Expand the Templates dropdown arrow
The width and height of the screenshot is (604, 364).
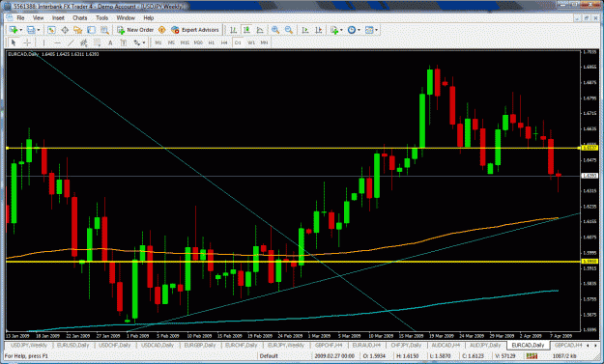(376, 30)
